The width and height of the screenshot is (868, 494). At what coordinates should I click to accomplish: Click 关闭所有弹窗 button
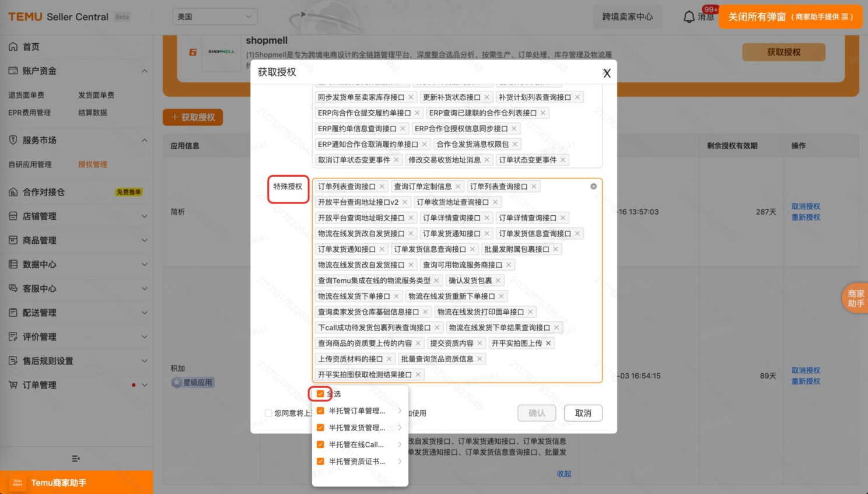(790, 17)
